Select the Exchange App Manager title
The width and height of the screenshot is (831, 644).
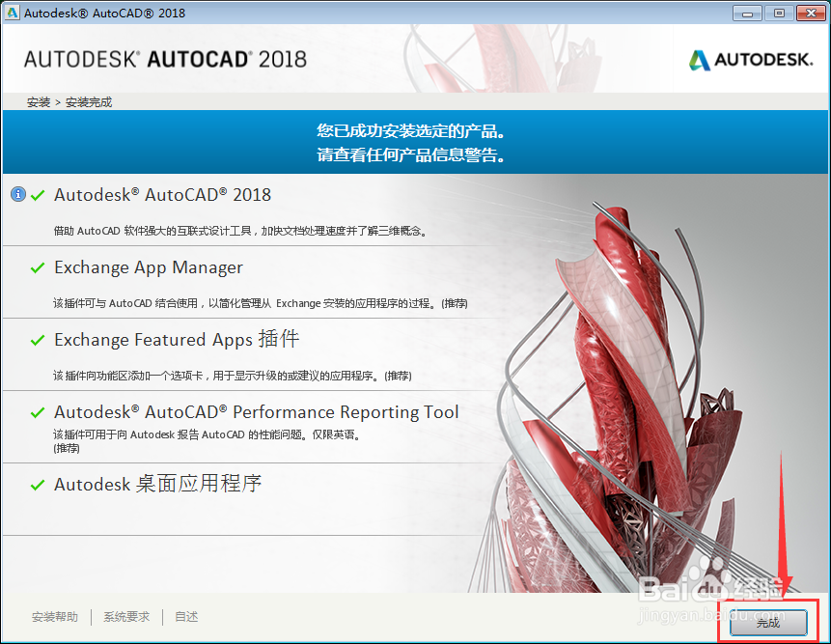click(x=149, y=267)
